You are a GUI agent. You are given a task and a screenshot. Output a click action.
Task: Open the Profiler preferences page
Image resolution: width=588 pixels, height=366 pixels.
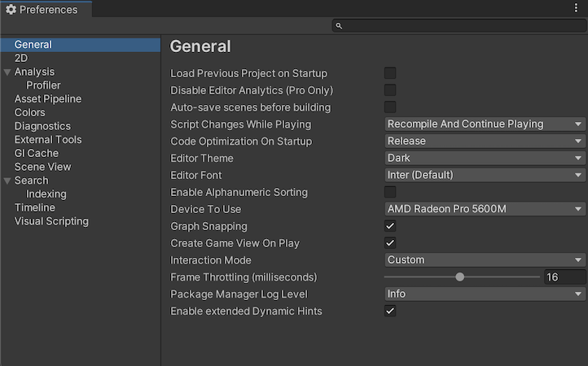pos(43,85)
